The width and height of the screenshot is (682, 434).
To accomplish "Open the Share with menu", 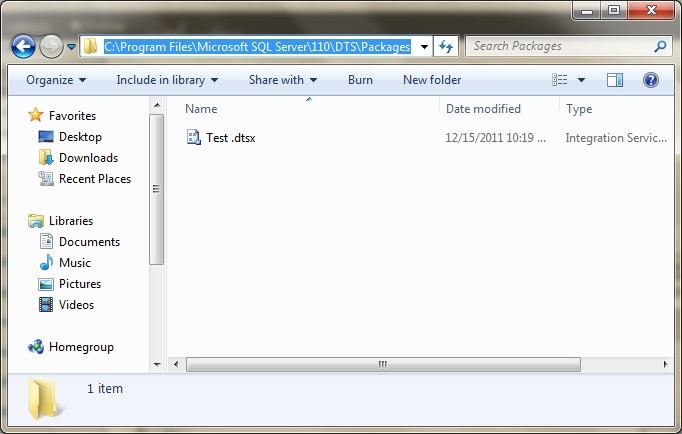I will pos(283,80).
